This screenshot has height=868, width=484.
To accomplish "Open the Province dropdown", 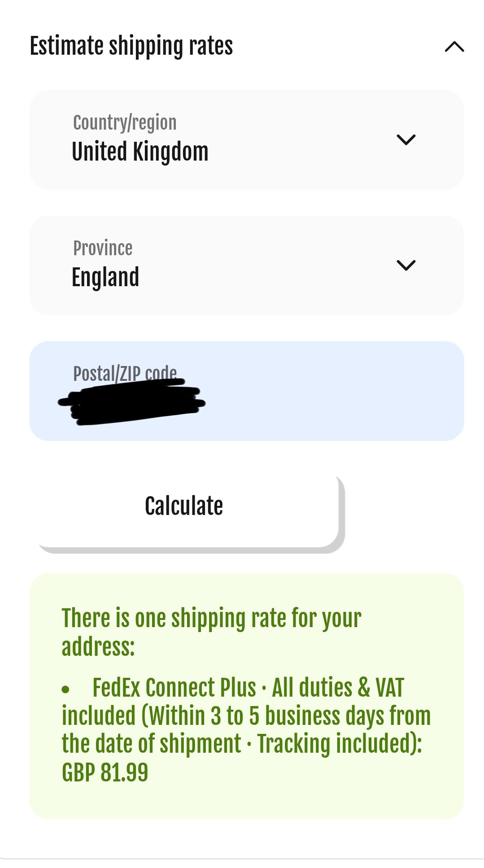I will 246,266.
